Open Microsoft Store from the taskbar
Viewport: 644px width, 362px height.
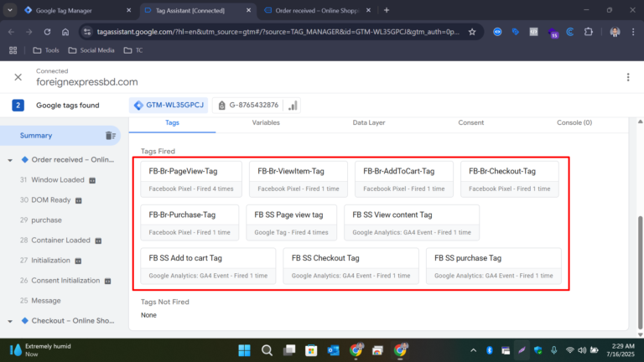click(x=310, y=350)
